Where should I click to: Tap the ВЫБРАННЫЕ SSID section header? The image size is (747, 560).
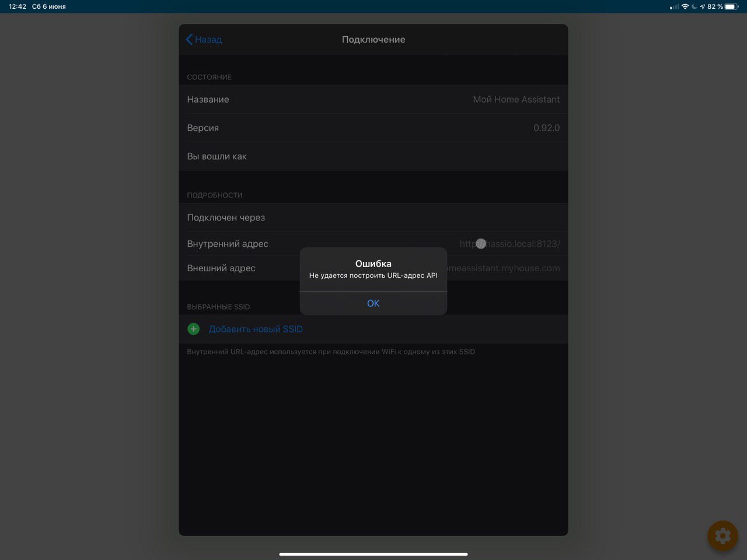coord(218,307)
